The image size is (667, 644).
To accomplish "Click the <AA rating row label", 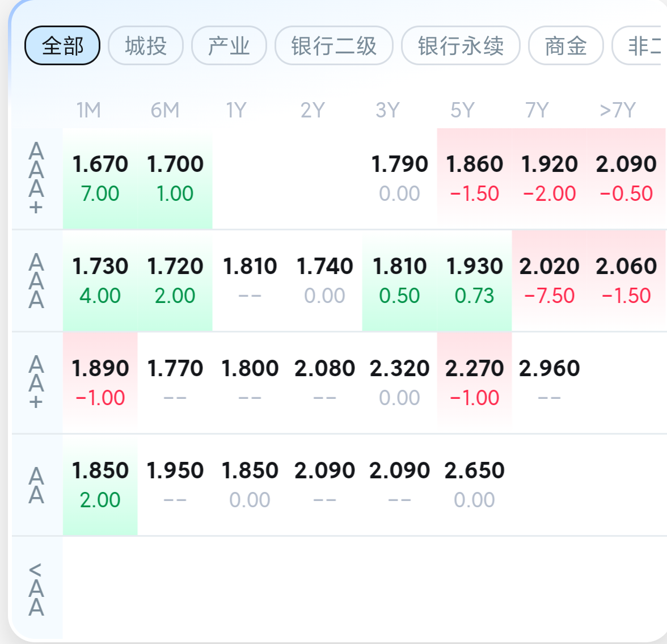I will tap(36, 589).
